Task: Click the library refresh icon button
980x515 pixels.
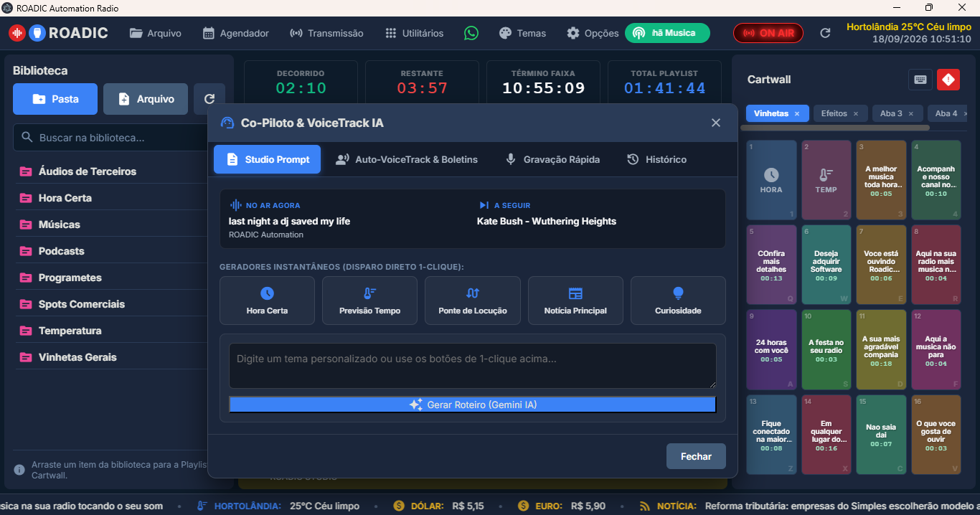Action: [x=209, y=99]
